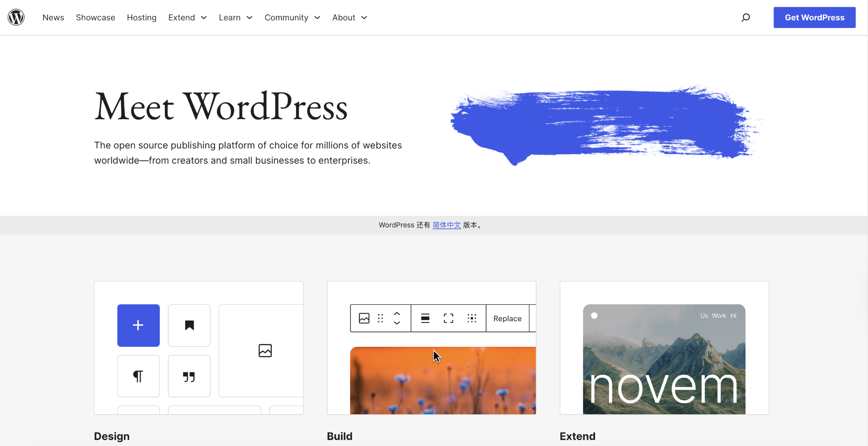
Task: Select the paragraph block icon
Action: pos(138,376)
